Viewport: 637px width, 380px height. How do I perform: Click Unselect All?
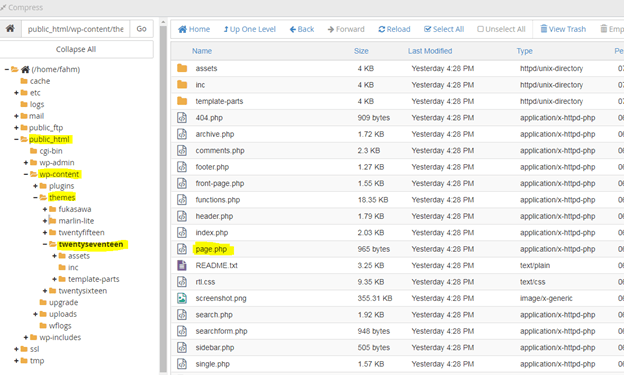(x=501, y=29)
